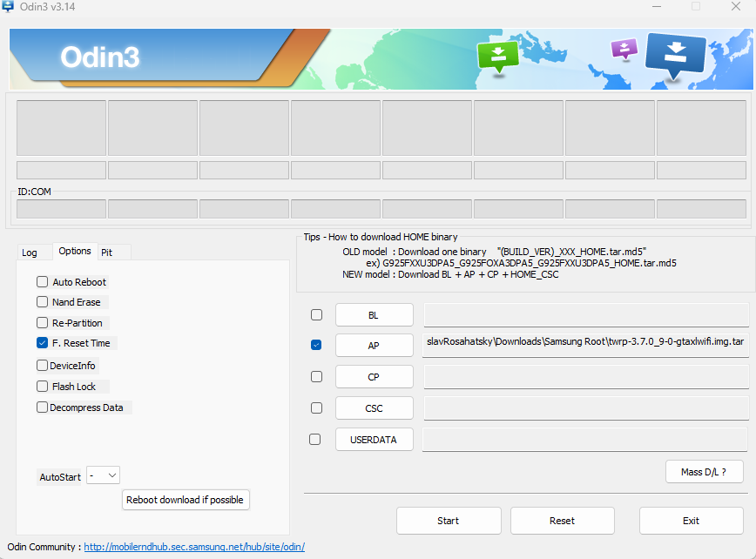Click the Odin3 logo in banner
This screenshot has height=559, width=756.
click(x=100, y=57)
